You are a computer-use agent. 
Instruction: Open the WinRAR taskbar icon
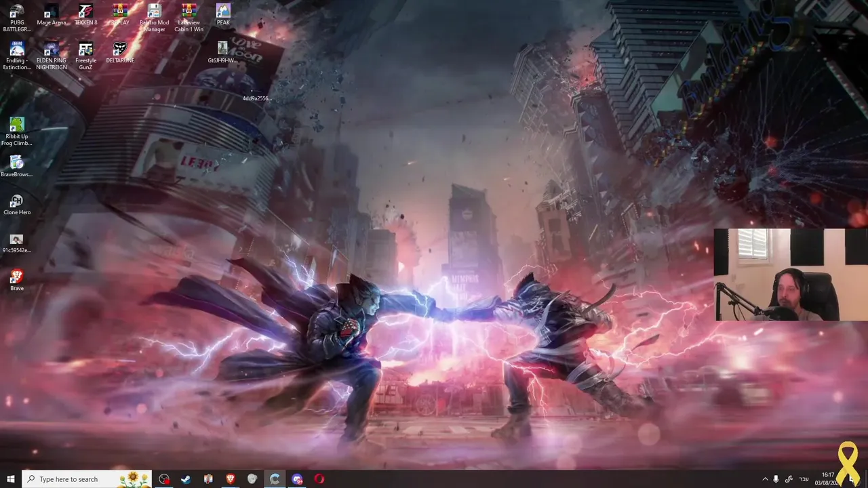coord(208,479)
